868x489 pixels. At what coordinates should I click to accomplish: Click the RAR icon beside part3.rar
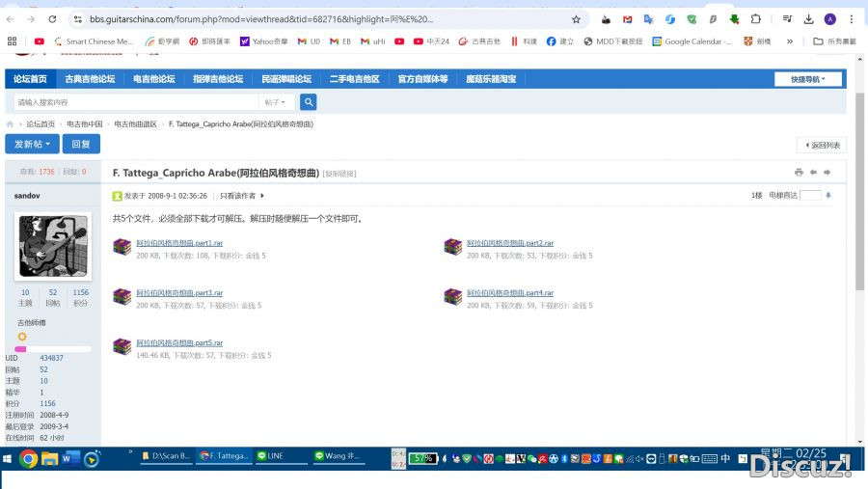coord(122,296)
